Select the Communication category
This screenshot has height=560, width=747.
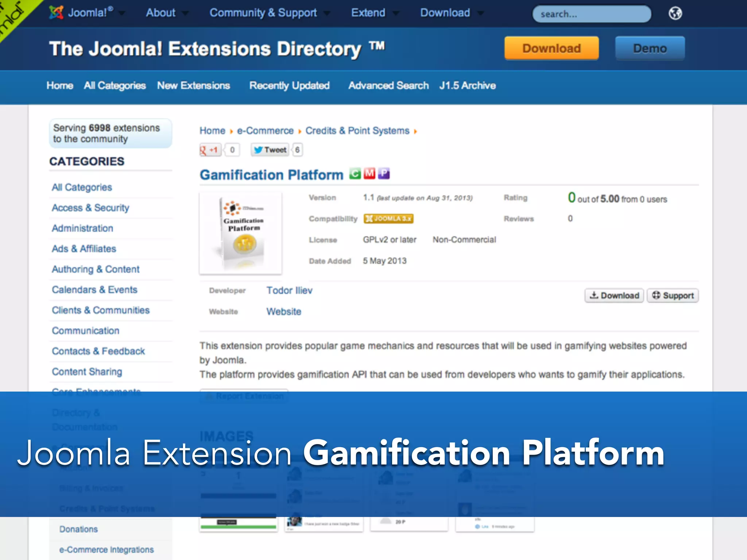pyautogui.click(x=85, y=330)
